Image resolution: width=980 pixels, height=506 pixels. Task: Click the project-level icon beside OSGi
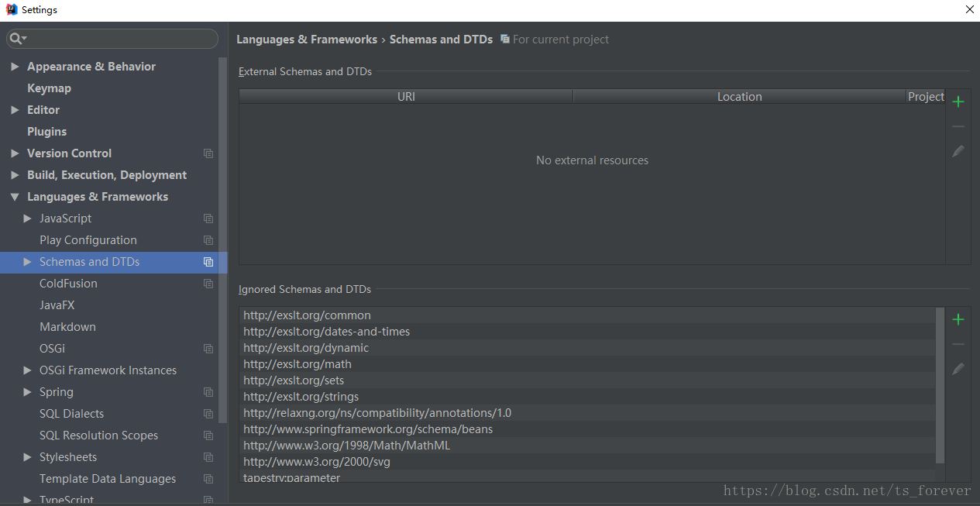(x=208, y=349)
